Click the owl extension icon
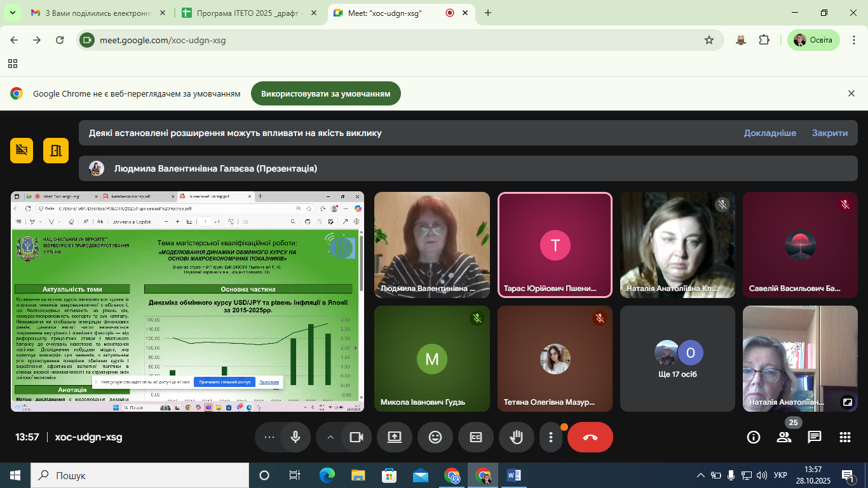The image size is (868, 488). click(741, 40)
